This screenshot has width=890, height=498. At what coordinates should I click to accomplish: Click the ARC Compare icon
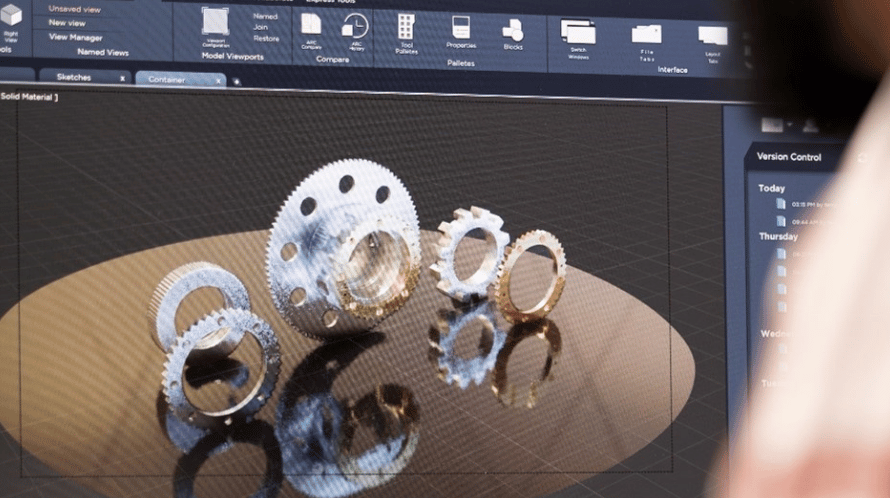(x=311, y=26)
